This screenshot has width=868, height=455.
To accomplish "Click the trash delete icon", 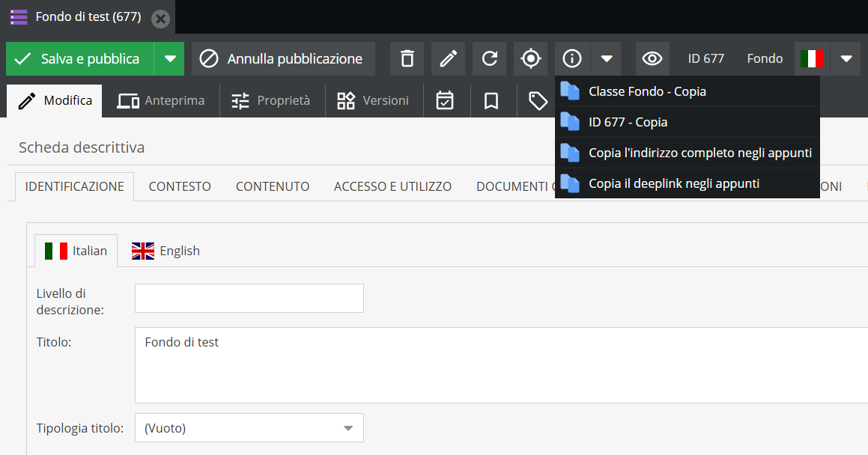I will pos(407,58).
